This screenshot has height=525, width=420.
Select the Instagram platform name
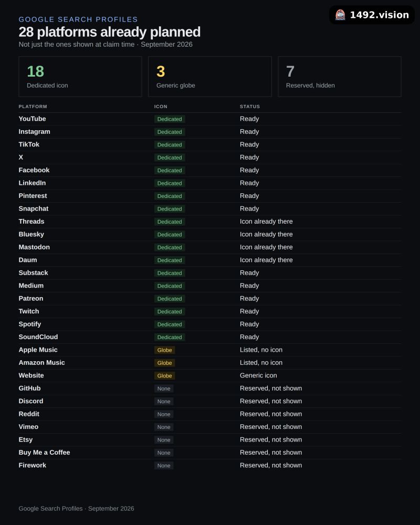click(34, 132)
